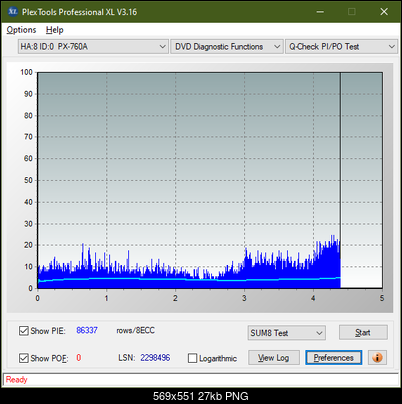Enable the Logarithmic checkbox
Screen dimensions: 402x404
[192, 358]
